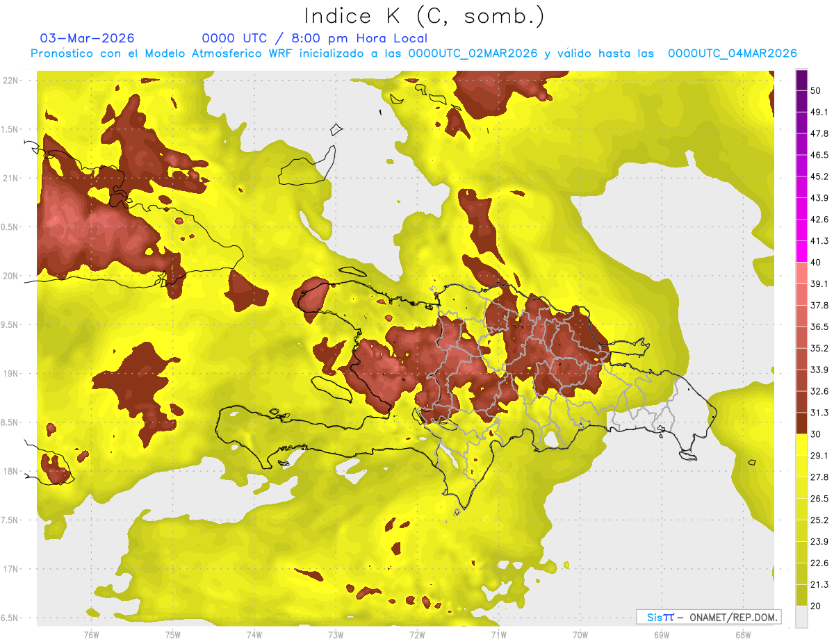Click the '20N' latitude label
834x644 pixels.
(10, 276)
